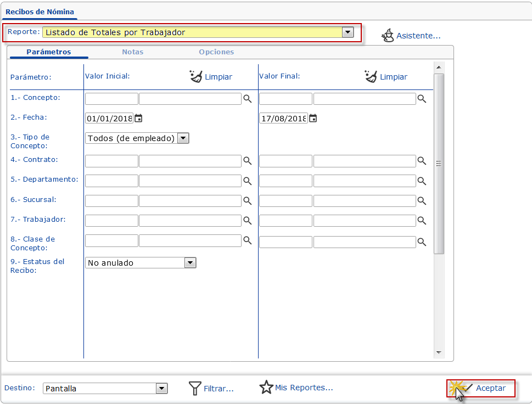Click search magnifier for Contrato initial value
532x404 pixels.
pos(248,161)
